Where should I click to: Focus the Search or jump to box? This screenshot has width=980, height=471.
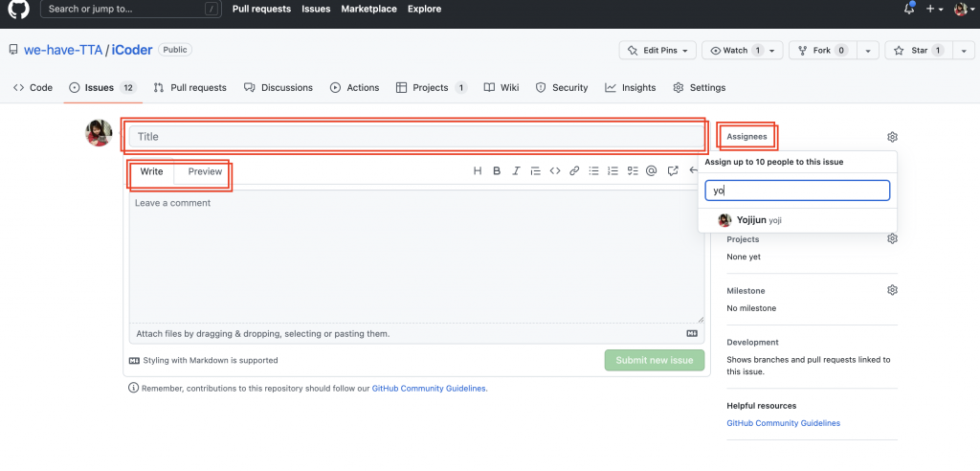[131, 9]
